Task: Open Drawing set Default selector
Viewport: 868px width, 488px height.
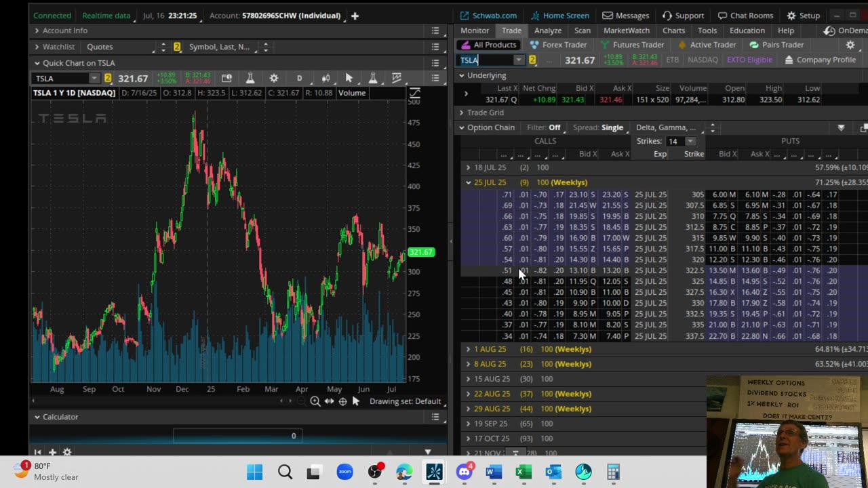Action: [406, 401]
